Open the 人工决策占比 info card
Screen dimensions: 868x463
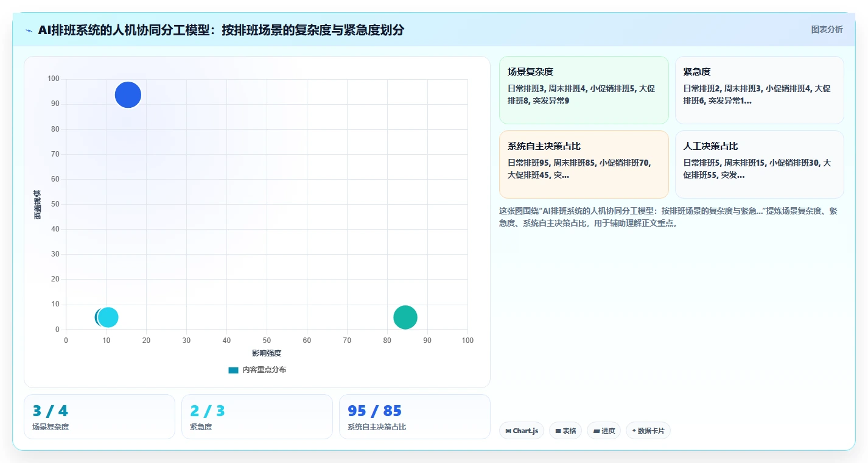pos(759,164)
